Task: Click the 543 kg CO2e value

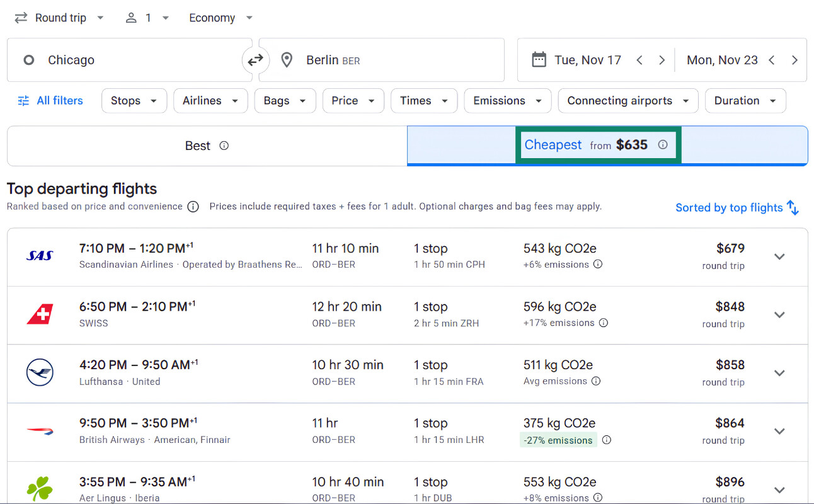Action: pos(559,248)
